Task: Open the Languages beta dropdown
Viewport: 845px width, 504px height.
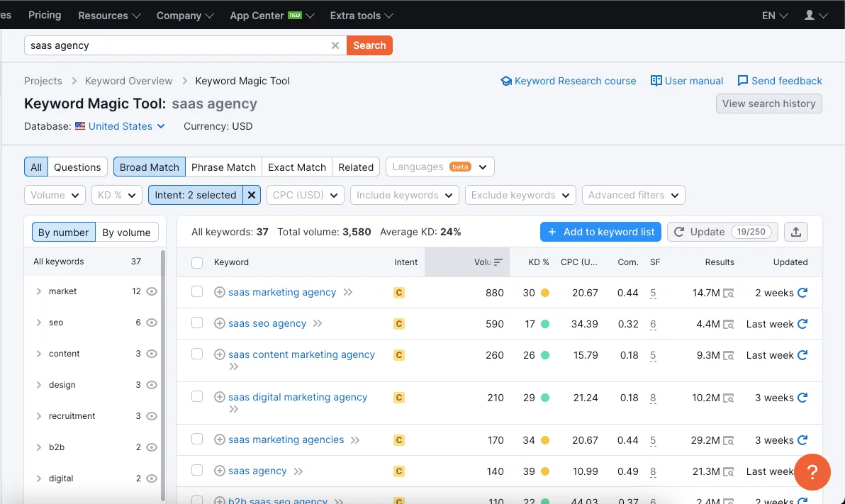Action: 440,167
